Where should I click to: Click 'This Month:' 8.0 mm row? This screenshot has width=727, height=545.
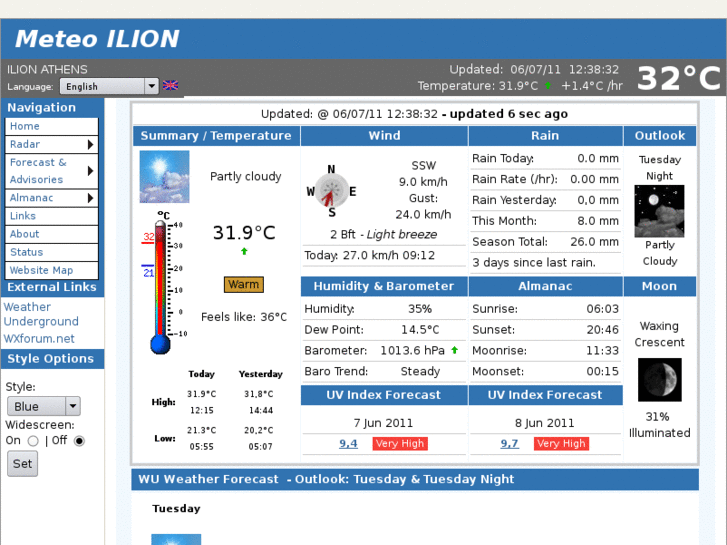pyautogui.click(x=545, y=221)
